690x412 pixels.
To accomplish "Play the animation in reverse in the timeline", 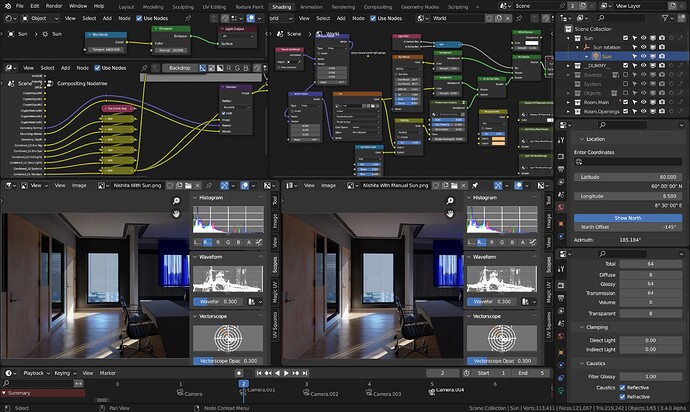I will (277, 373).
